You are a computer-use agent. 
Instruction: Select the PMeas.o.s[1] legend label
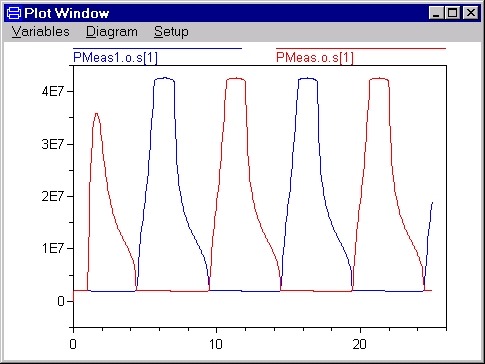click(315, 58)
